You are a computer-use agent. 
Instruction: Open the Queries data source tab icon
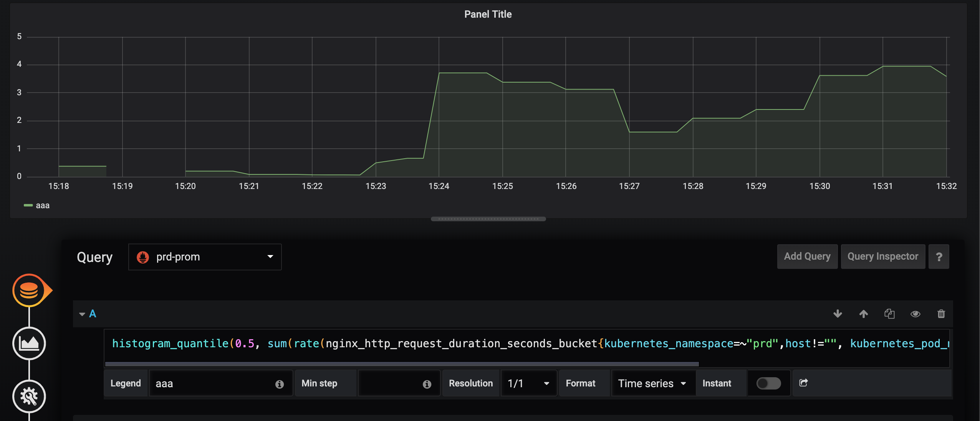29,290
